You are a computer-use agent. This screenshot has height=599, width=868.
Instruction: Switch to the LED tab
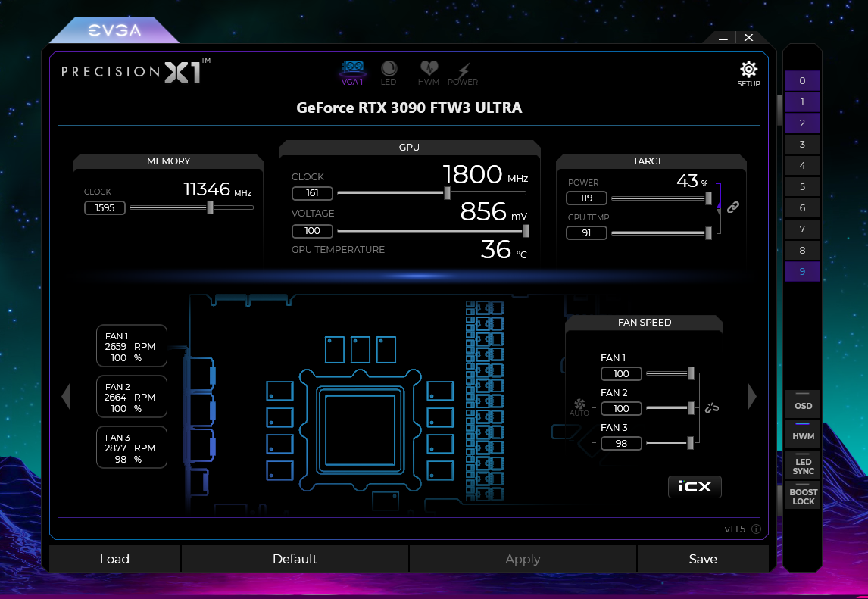[x=389, y=73]
